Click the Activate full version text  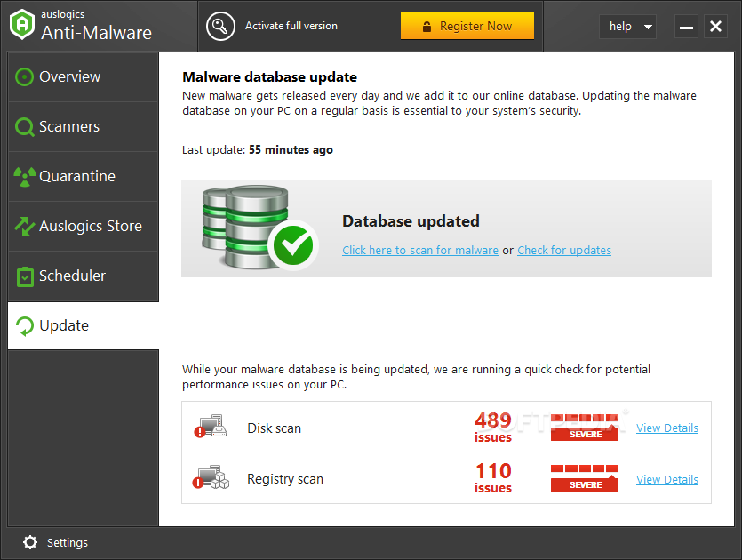(291, 26)
